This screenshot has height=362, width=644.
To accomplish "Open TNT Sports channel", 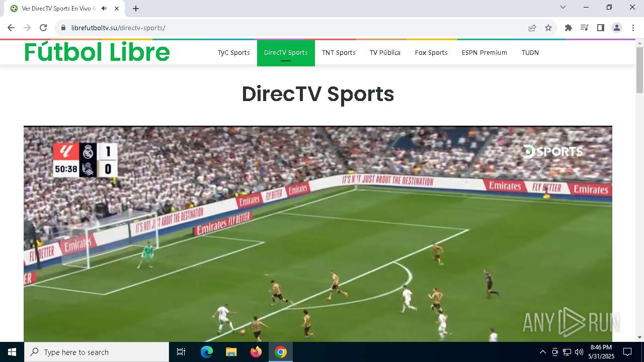I will (x=339, y=53).
